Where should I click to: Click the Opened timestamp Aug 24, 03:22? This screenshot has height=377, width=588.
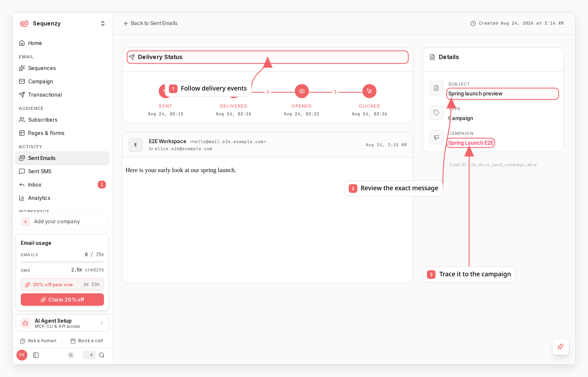coord(301,114)
